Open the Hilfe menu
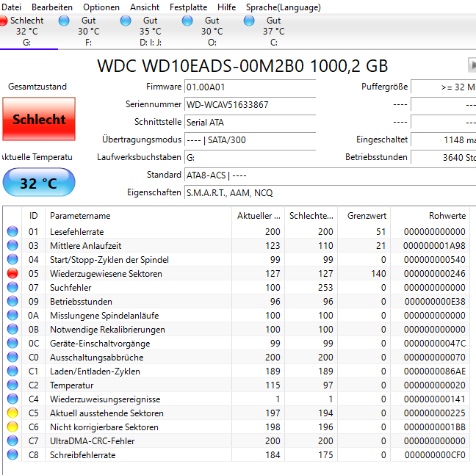The image size is (476, 475). pyautogui.click(x=226, y=7)
